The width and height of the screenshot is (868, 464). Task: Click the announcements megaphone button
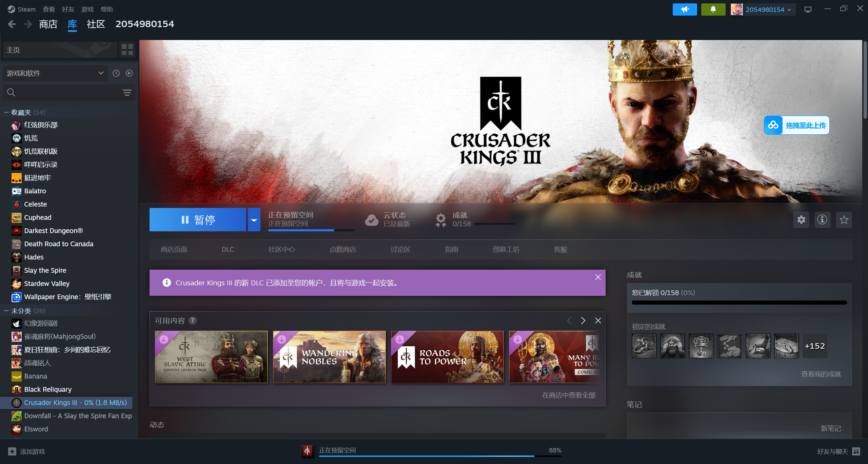tap(685, 9)
